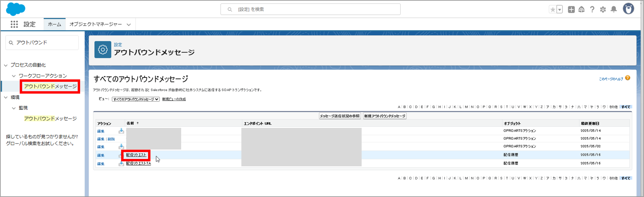Collapse the プロセスの自動化 section

6,65
